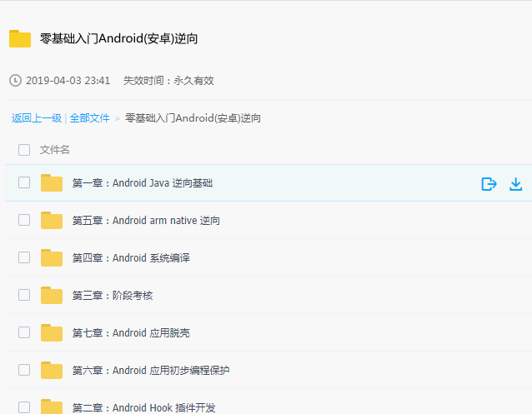Select the checkbox for 第三章 阶段考核
The image size is (532, 414).
tap(24, 295)
